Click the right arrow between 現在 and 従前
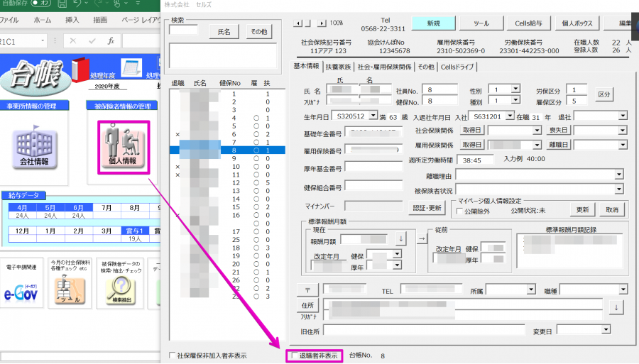639x364 pixels. (422, 238)
